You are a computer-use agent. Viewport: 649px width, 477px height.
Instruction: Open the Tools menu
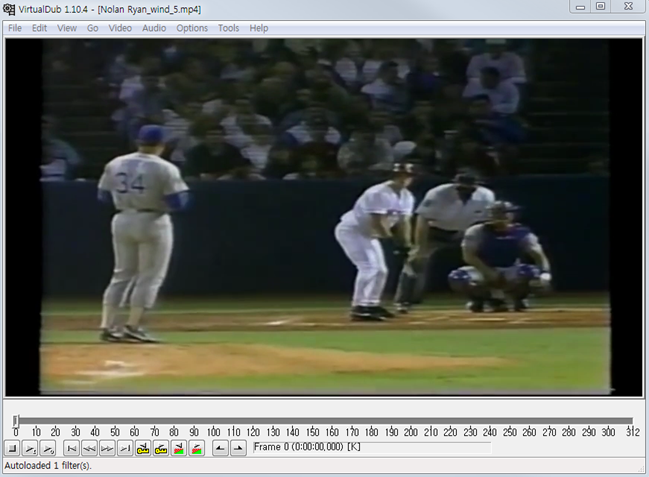[x=228, y=28]
